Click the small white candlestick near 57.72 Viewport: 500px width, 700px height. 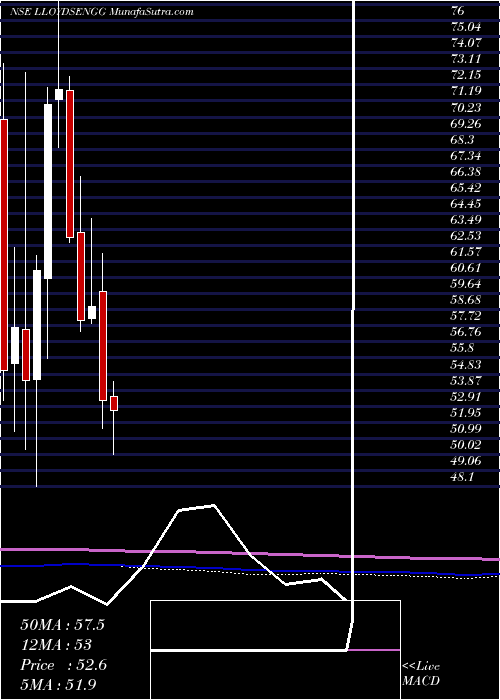[x=92, y=312]
